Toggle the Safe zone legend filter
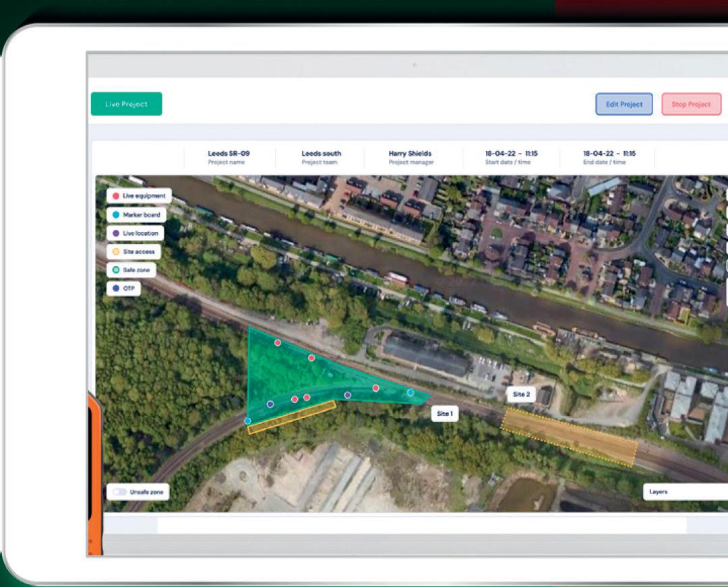This screenshot has width=728, height=587. click(x=131, y=270)
